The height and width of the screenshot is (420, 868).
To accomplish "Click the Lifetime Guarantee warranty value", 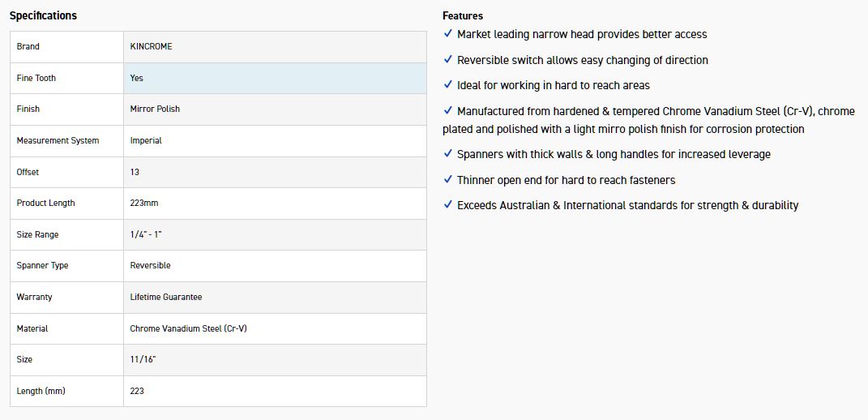I will pyautogui.click(x=166, y=297).
